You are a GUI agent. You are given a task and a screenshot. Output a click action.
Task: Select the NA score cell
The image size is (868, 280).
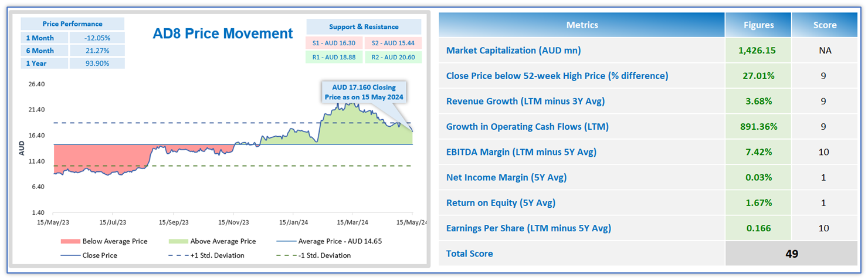pos(825,50)
